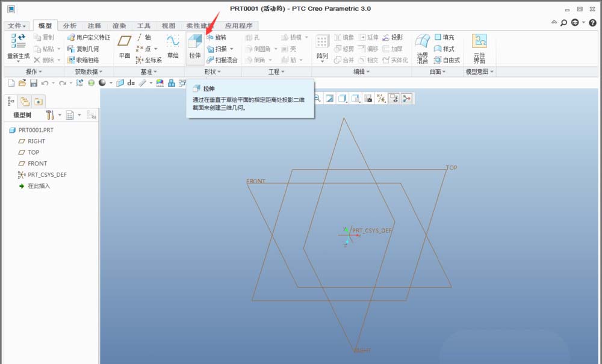This screenshot has width=602, height=364.
Task: Click the saved orientations icon in view toolbar
Action: 356,99
